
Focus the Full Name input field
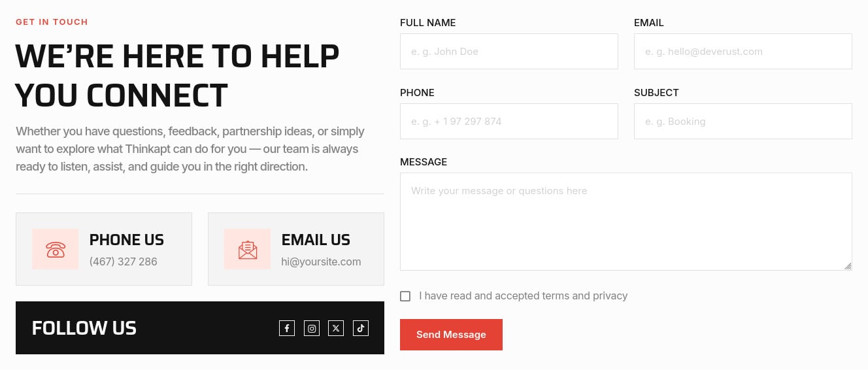click(x=509, y=52)
